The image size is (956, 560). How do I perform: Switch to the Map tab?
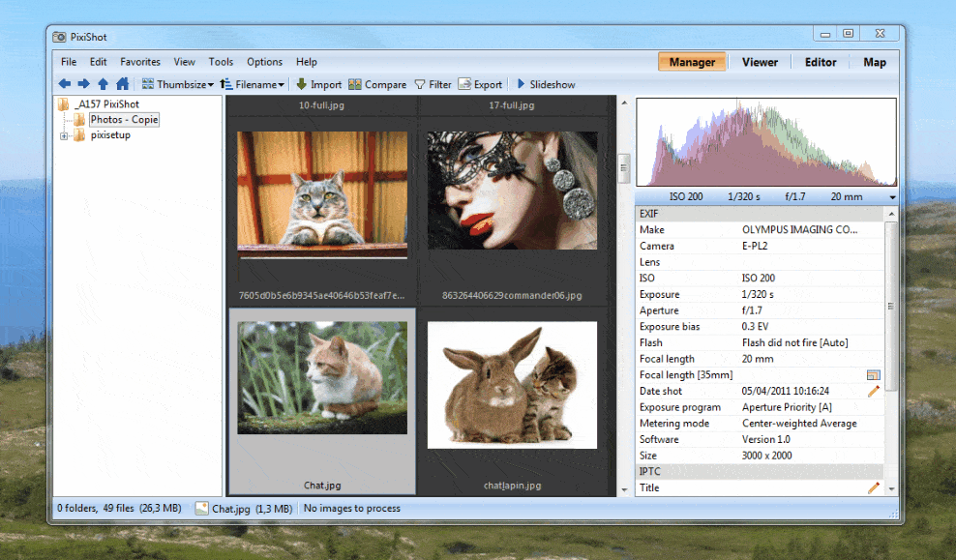click(x=875, y=62)
